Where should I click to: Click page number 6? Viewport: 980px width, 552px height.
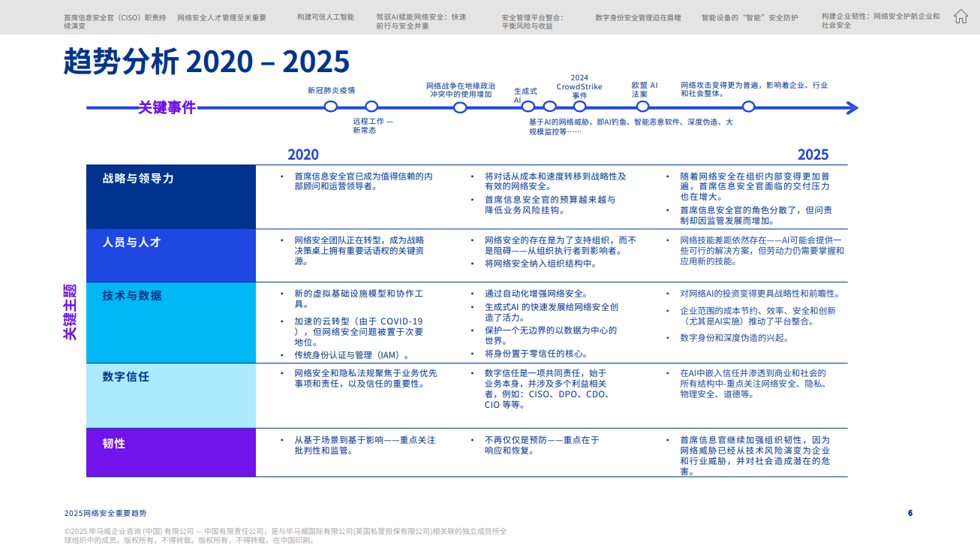click(x=910, y=512)
